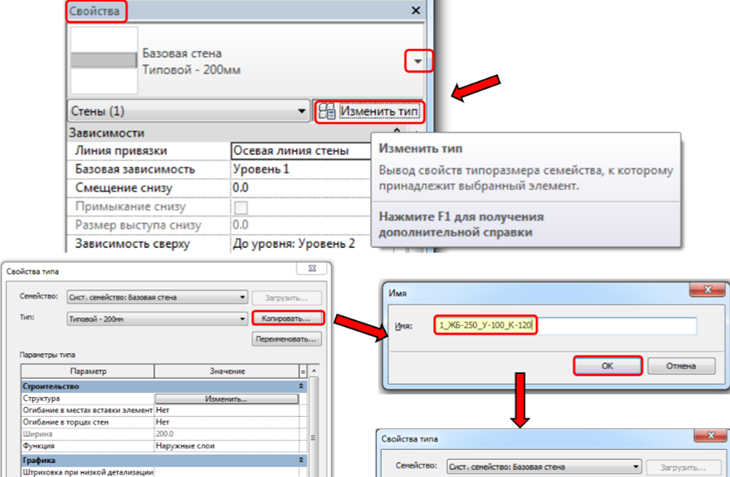730x477 pixels.
Task: Collapse the Строительство parameter group
Action: pos(301,386)
